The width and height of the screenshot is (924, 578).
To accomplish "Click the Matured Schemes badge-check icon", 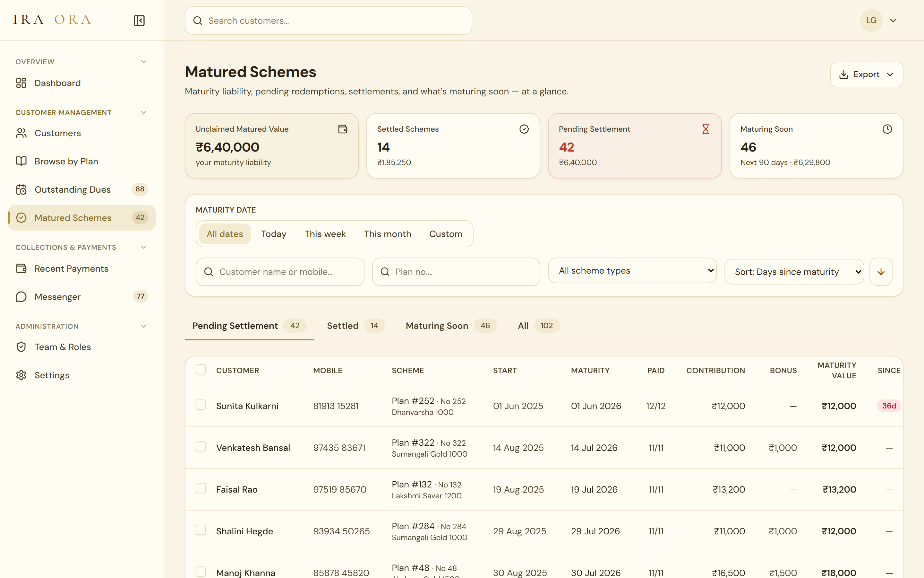I will pos(21,218).
